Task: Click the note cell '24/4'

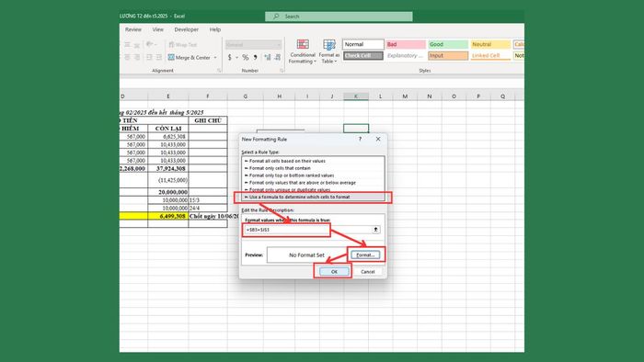Action: coord(208,208)
